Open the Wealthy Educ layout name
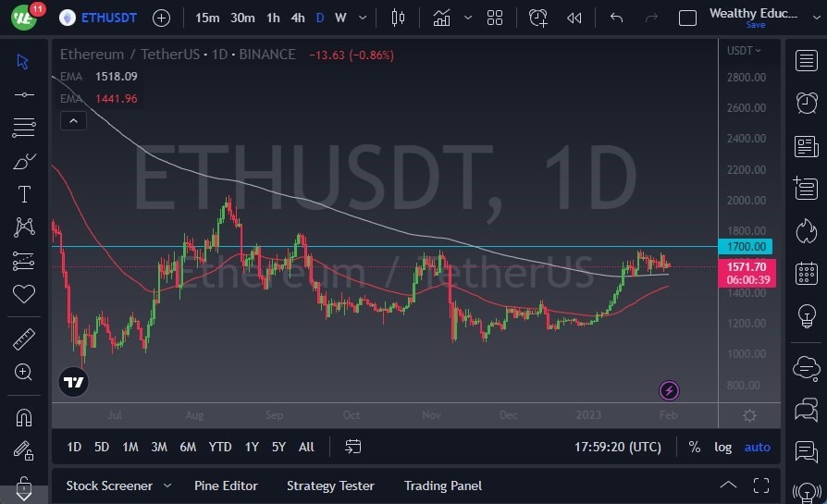Screen dimensions: 827x504 tap(753, 13)
